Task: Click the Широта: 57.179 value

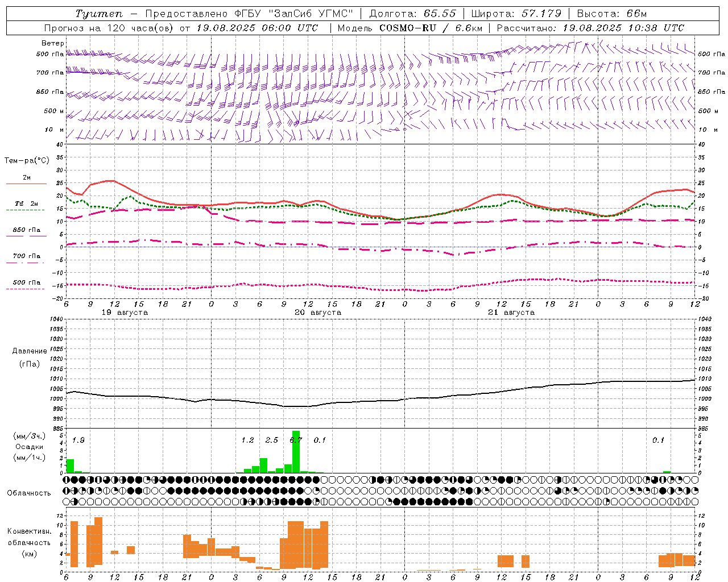Action: point(516,14)
